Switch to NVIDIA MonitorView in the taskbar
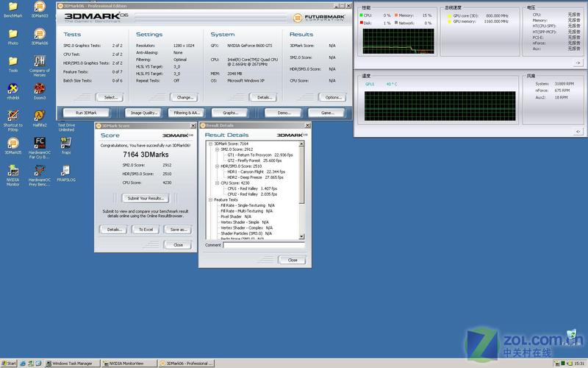 pos(129,363)
